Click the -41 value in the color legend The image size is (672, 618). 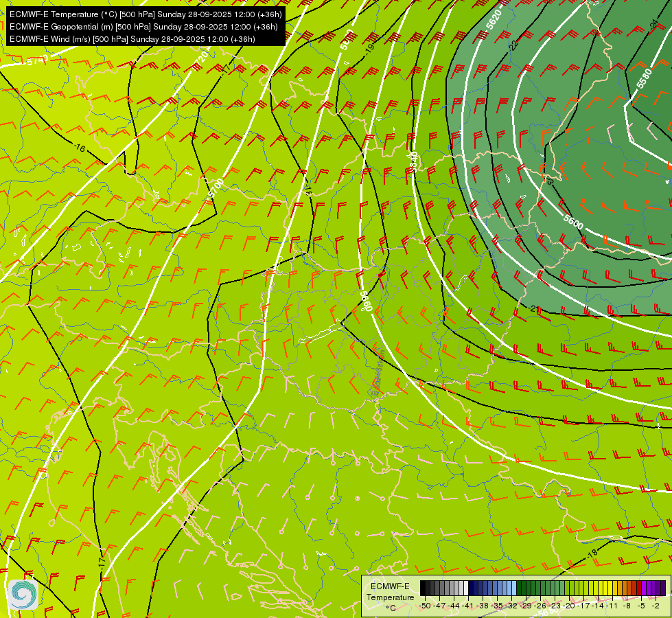click(469, 606)
